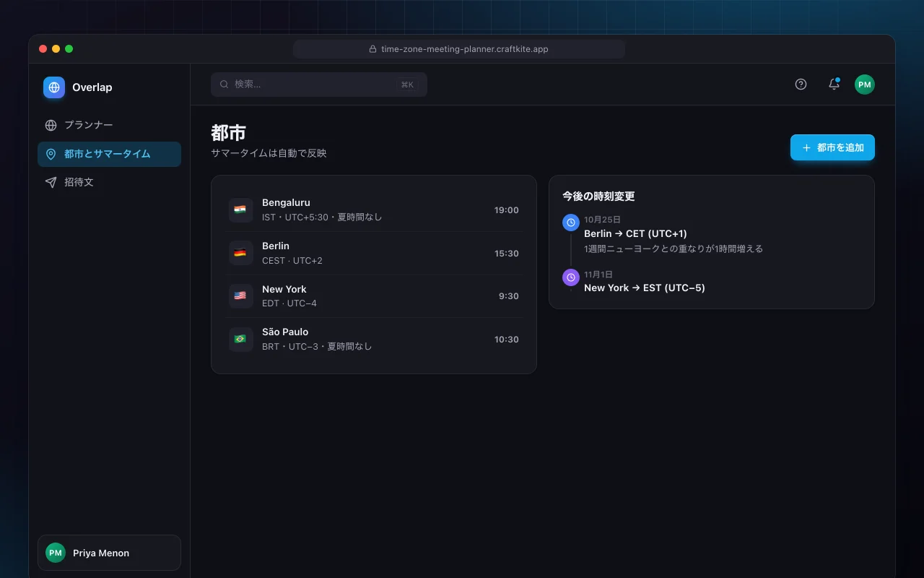Viewport: 924px width, 578px height.
Task: Click the CEST · UTC+2 label
Action: [x=292, y=261]
